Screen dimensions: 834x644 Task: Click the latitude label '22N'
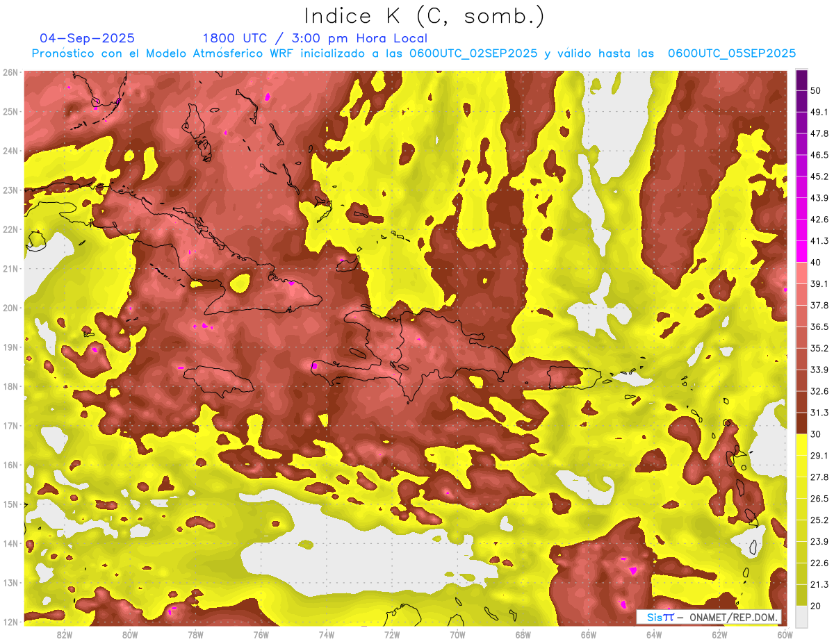(x=10, y=229)
